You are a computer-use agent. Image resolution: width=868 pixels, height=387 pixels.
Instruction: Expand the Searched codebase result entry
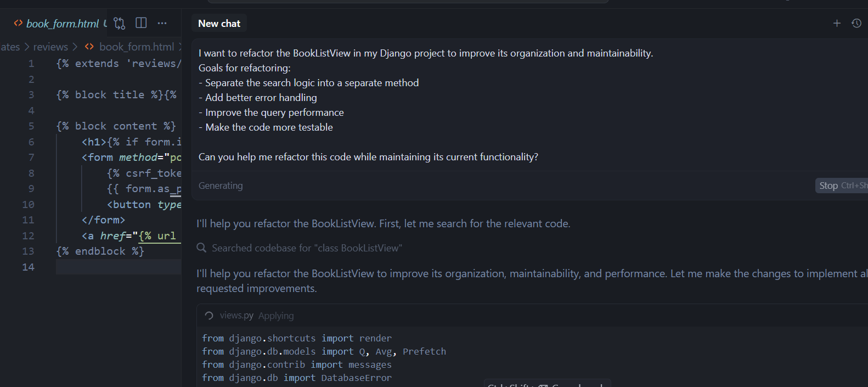(307, 248)
